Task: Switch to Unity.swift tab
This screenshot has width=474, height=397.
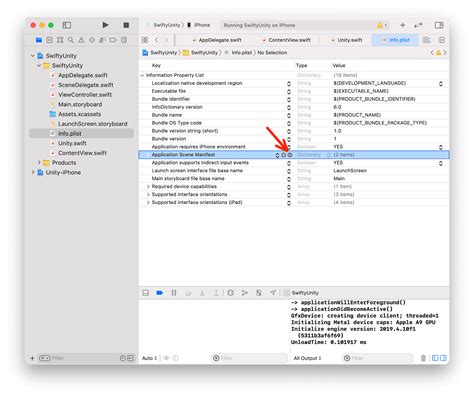Action: (347, 40)
